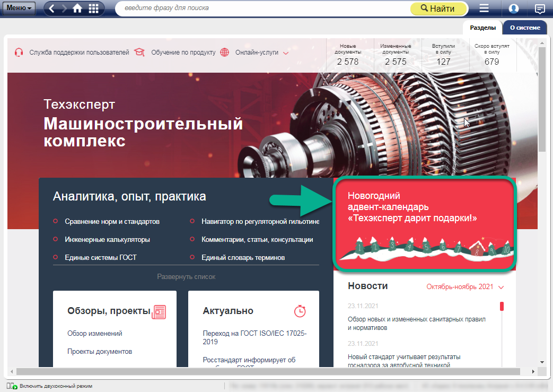Open Новые документы counter 2 578
Screen dimensions: 553x392
point(348,55)
